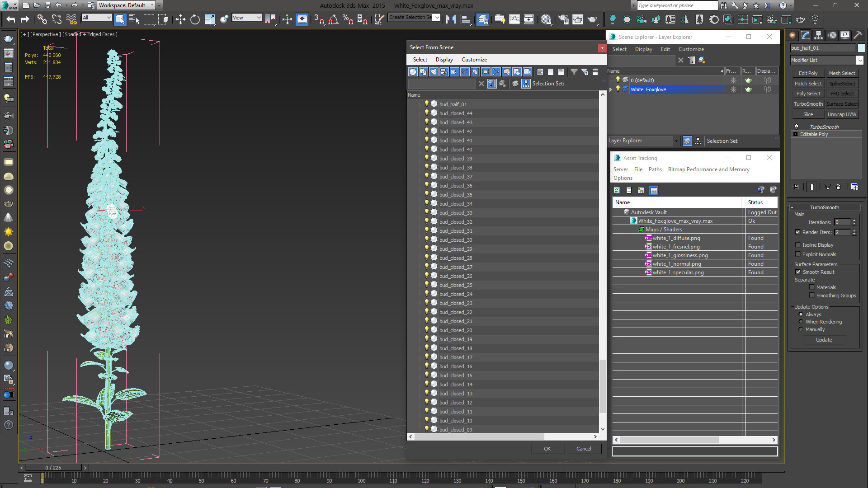The height and width of the screenshot is (488, 868).
Task: Click the Mirror tool icon
Action: click(x=451, y=19)
